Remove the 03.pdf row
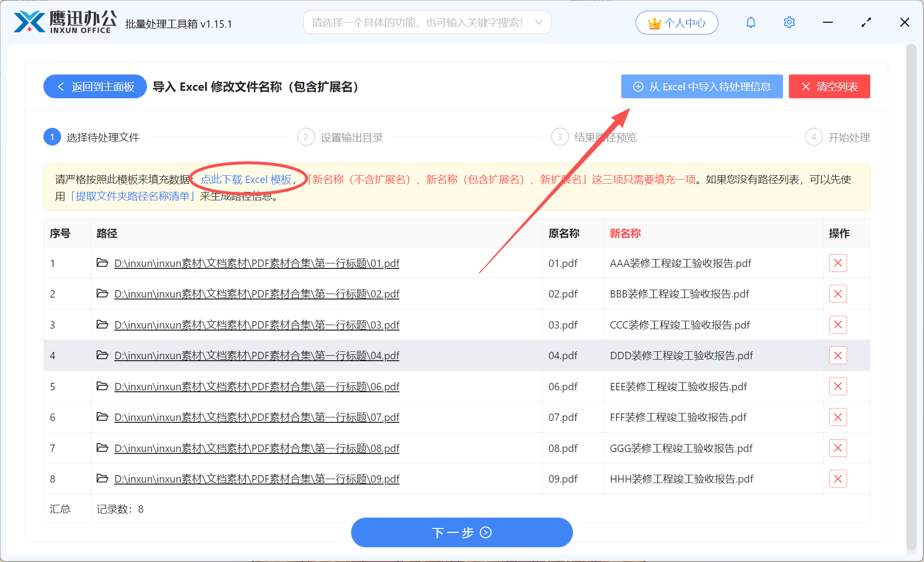 point(838,325)
